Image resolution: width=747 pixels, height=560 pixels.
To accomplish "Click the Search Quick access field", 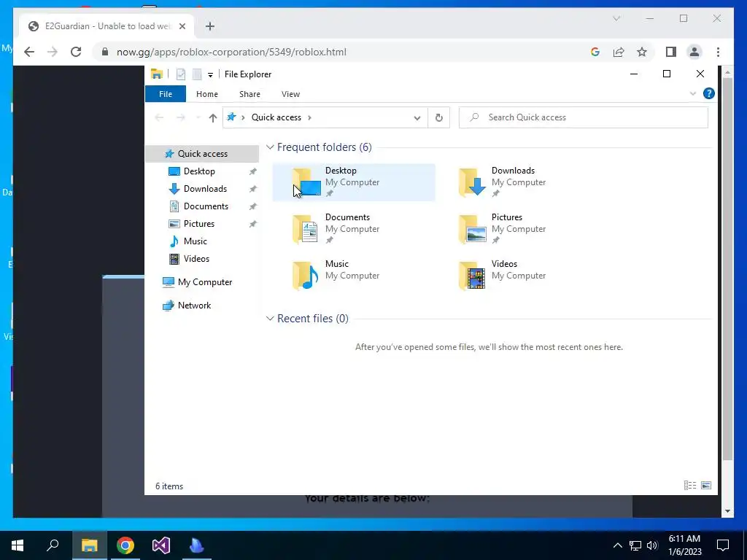I will pos(583,117).
